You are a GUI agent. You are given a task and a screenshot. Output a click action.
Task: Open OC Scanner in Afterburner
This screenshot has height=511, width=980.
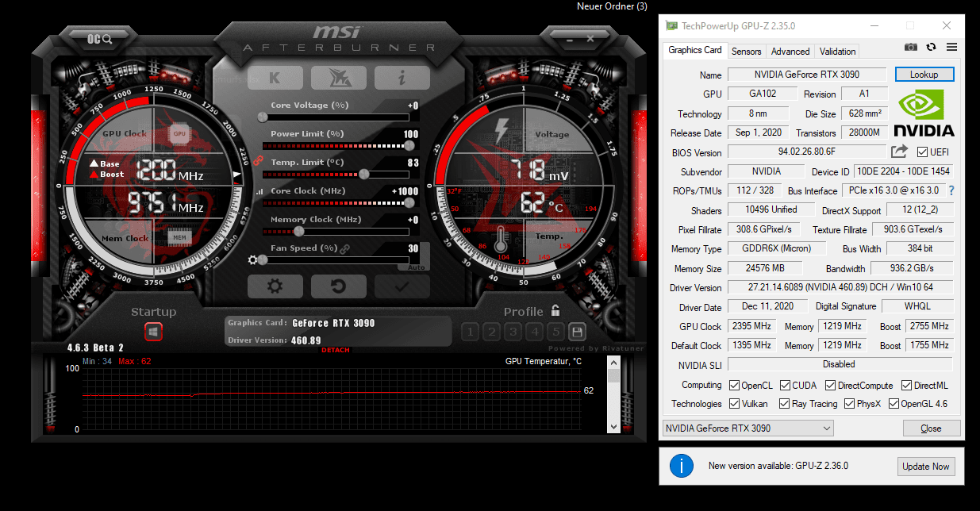[100, 37]
